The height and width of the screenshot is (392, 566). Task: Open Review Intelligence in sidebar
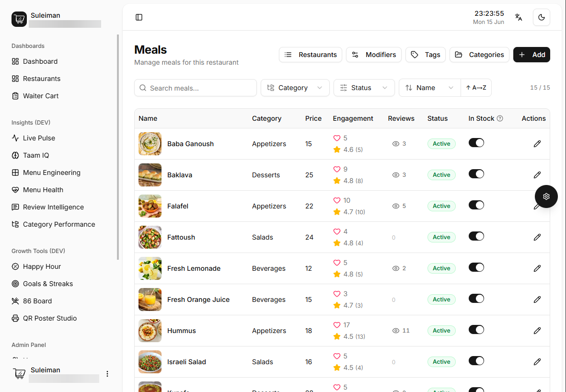point(47,207)
